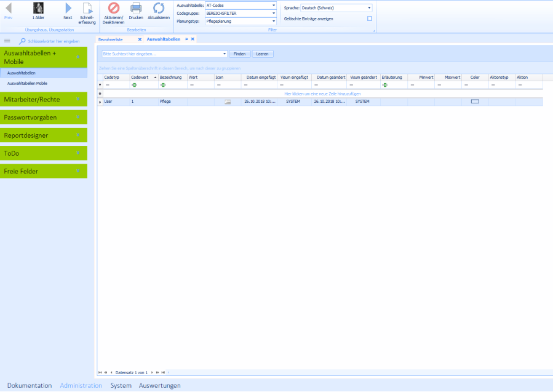Sort by Codetyp column header
The width and height of the screenshot is (553, 392).
[116, 78]
